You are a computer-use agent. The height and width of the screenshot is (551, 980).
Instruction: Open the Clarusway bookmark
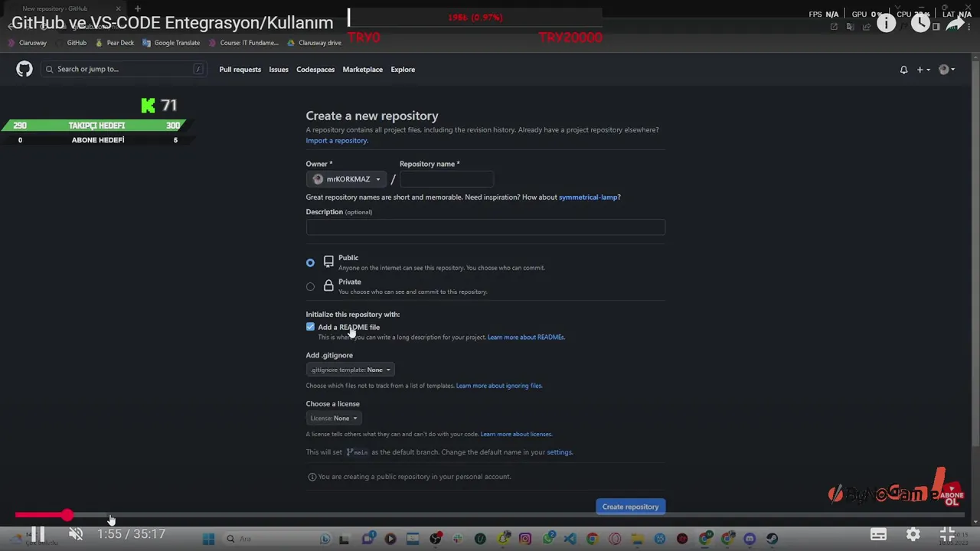[x=28, y=43]
